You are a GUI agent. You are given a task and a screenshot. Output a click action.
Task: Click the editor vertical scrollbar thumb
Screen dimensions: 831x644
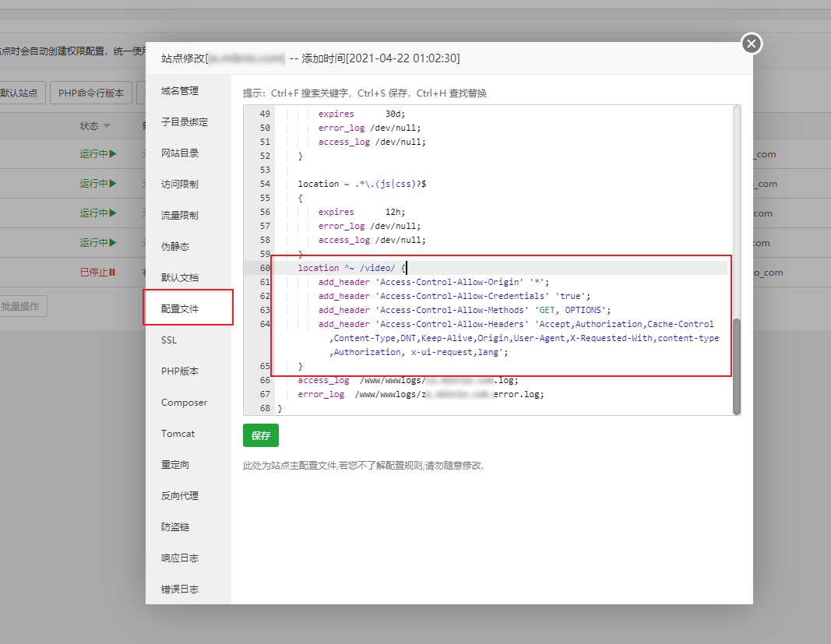736,366
